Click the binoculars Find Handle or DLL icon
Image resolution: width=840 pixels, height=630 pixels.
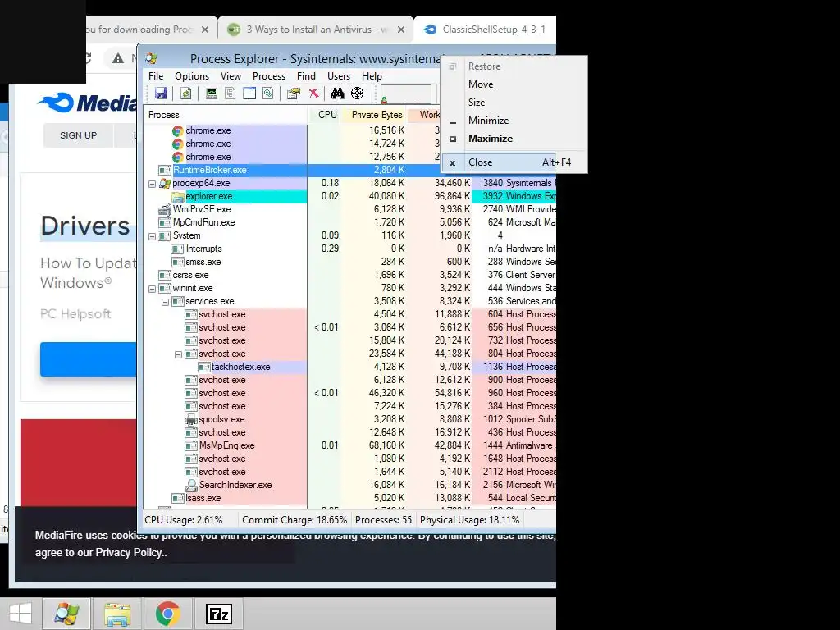coord(337,94)
